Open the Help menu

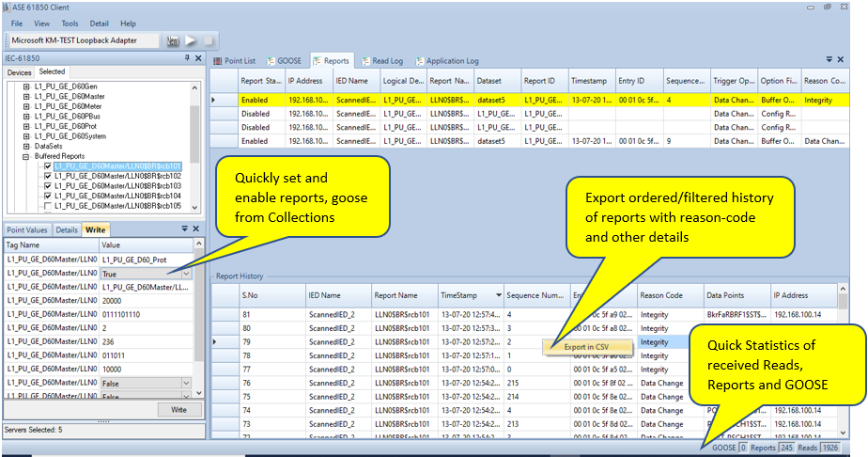[129, 24]
